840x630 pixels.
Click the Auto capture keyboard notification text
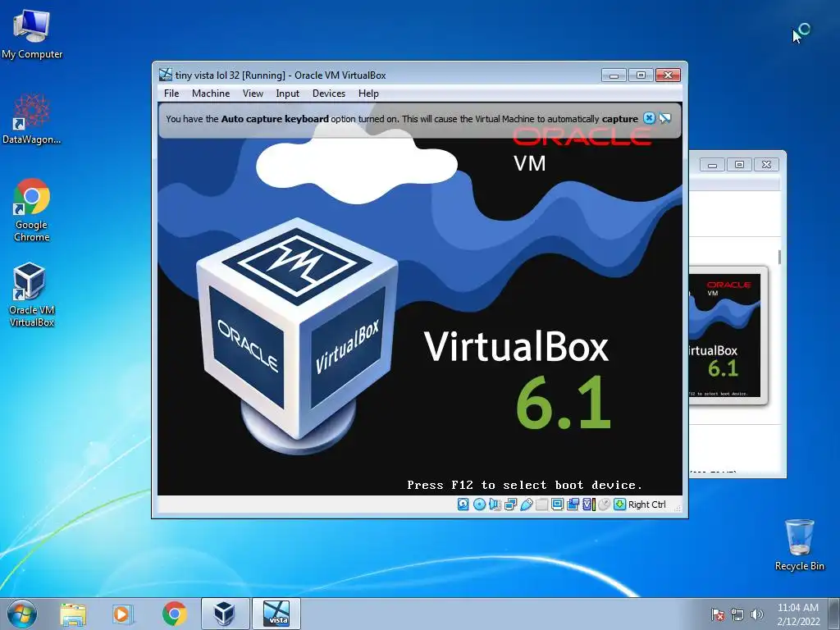(402, 119)
